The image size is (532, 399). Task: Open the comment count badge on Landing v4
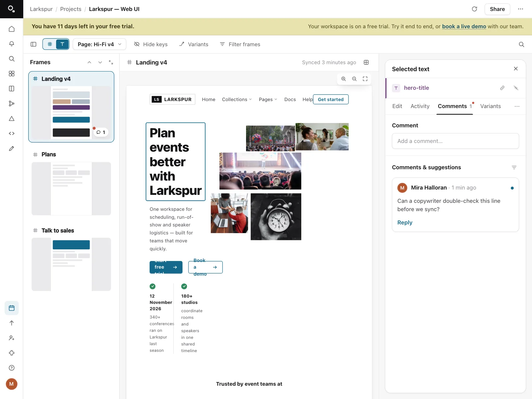pyautogui.click(x=101, y=132)
